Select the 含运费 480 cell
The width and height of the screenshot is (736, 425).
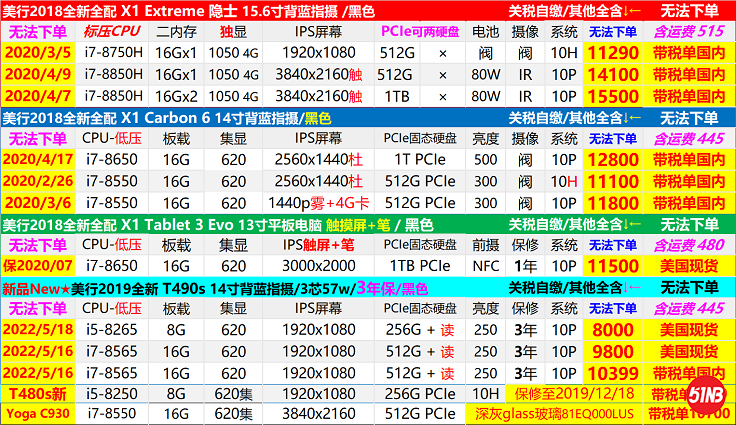pos(689,245)
